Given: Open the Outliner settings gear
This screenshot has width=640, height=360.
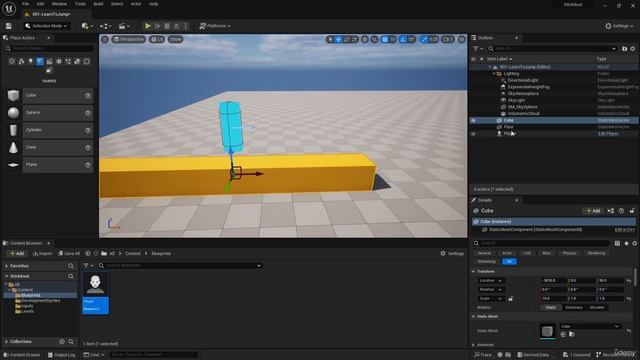Looking at the screenshot, I should pyautogui.click(x=633, y=49).
